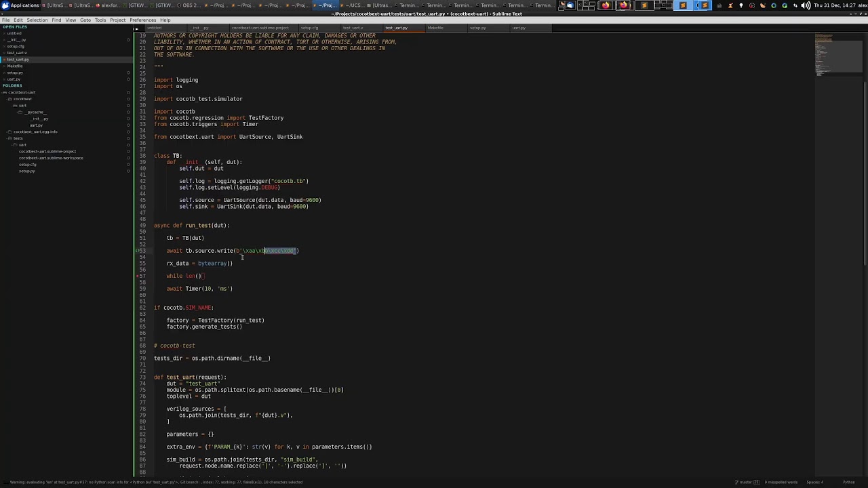
Task: Close test_uart.v in Open Files list
Action: pos(5,53)
